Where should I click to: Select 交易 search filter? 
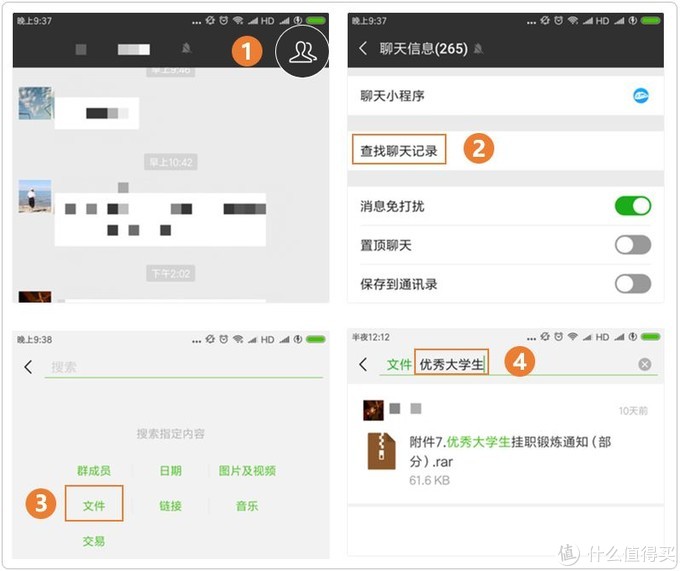94,541
